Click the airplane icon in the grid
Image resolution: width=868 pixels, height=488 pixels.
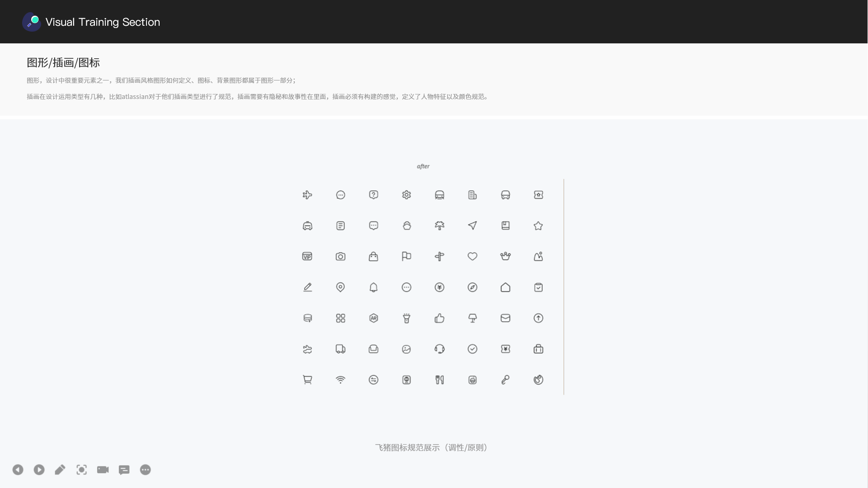pyautogui.click(x=307, y=195)
